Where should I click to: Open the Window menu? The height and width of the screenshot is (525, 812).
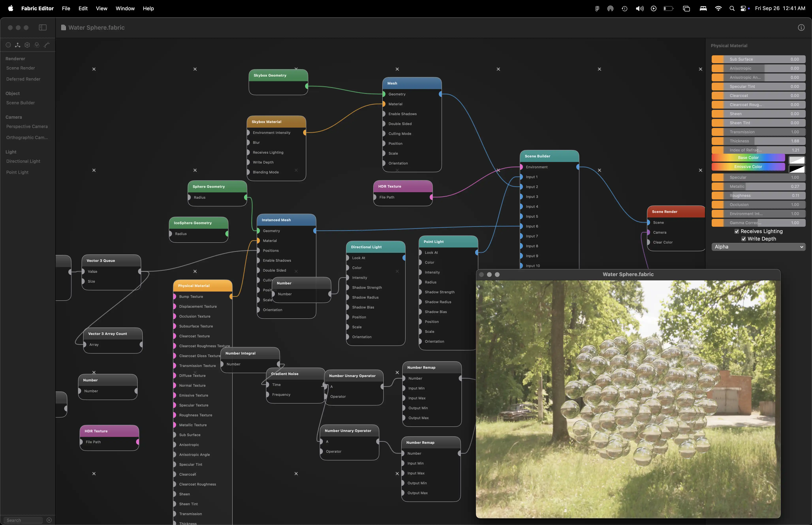pyautogui.click(x=125, y=8)
